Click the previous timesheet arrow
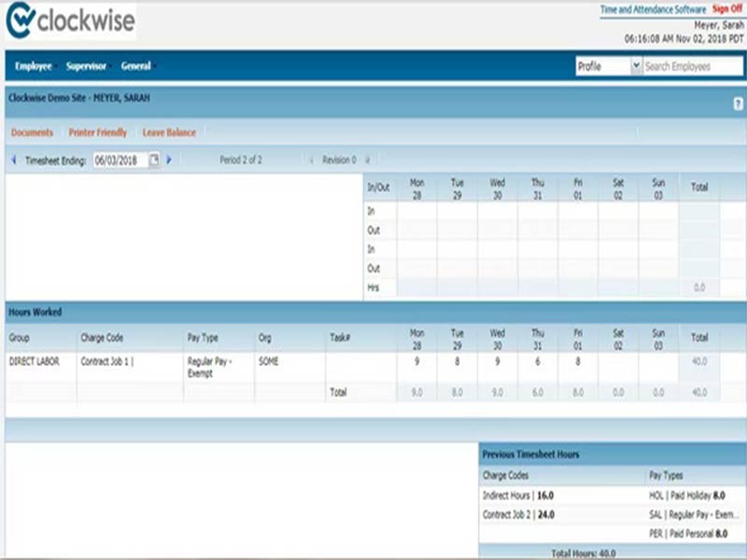This screenshot has height=560, width=747. point(10,161)
